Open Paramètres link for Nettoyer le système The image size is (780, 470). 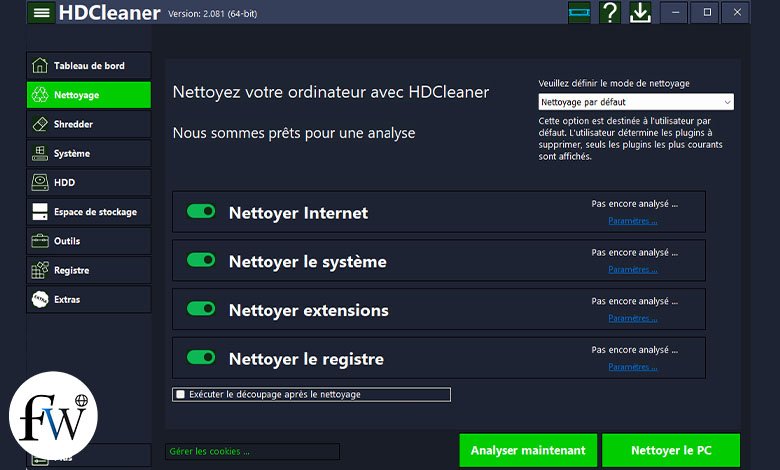tap(633, 270)
